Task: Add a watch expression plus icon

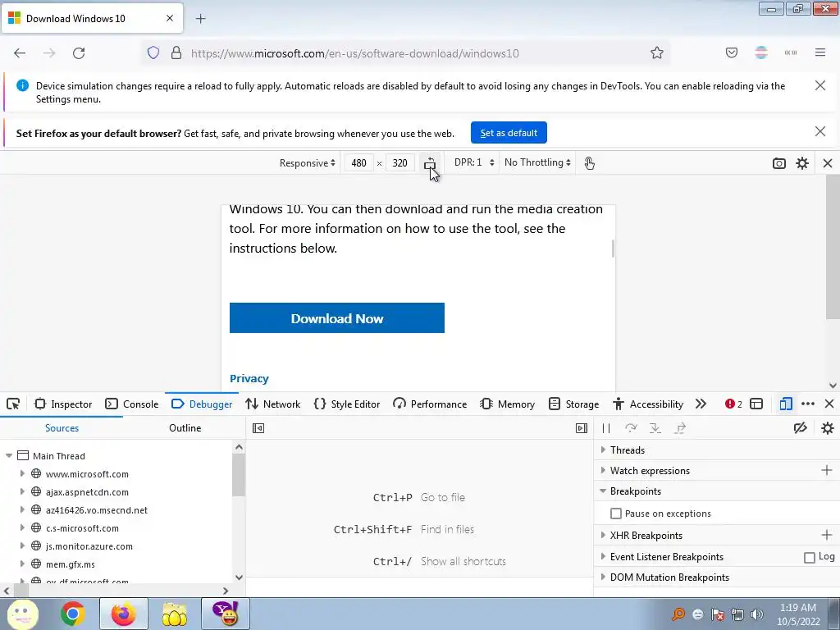Action: point(827,470)
